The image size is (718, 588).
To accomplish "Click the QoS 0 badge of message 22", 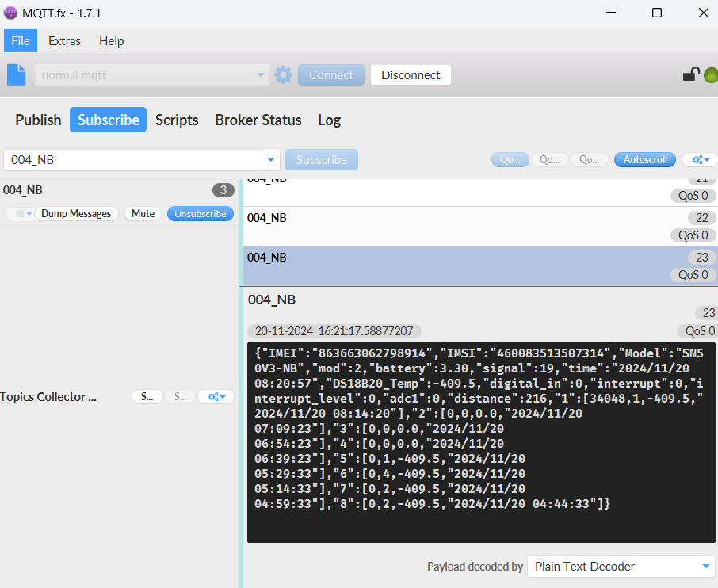I will (693, 235).
